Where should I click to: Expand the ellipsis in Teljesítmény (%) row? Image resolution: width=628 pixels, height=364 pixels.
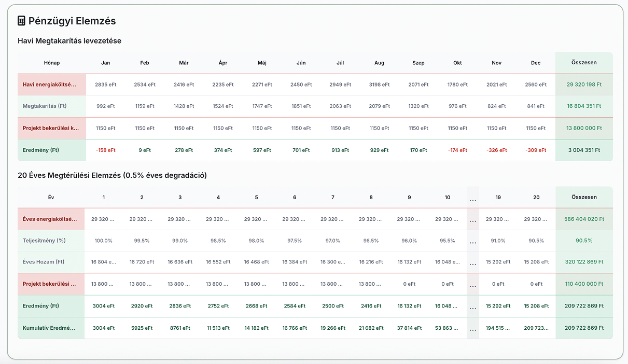(472, 241)
